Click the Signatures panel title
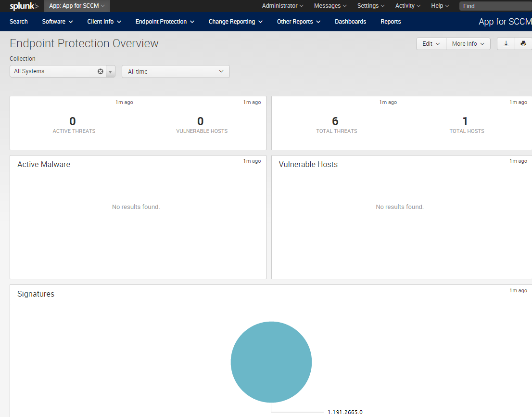 point(36,294)
